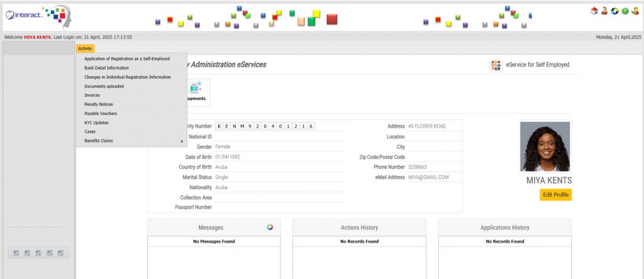Open Help via green question mark icon
This screenshot has height=279, width=644.
pos(625,11)
